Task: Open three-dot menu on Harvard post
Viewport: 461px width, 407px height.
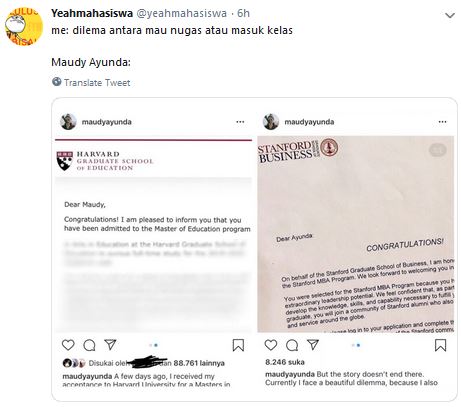Action: coord(240,122)
